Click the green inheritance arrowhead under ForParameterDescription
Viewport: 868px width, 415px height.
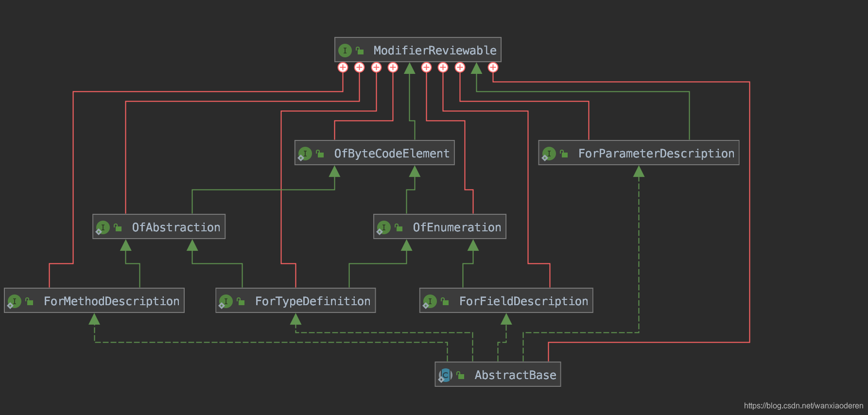coord(639,171)
